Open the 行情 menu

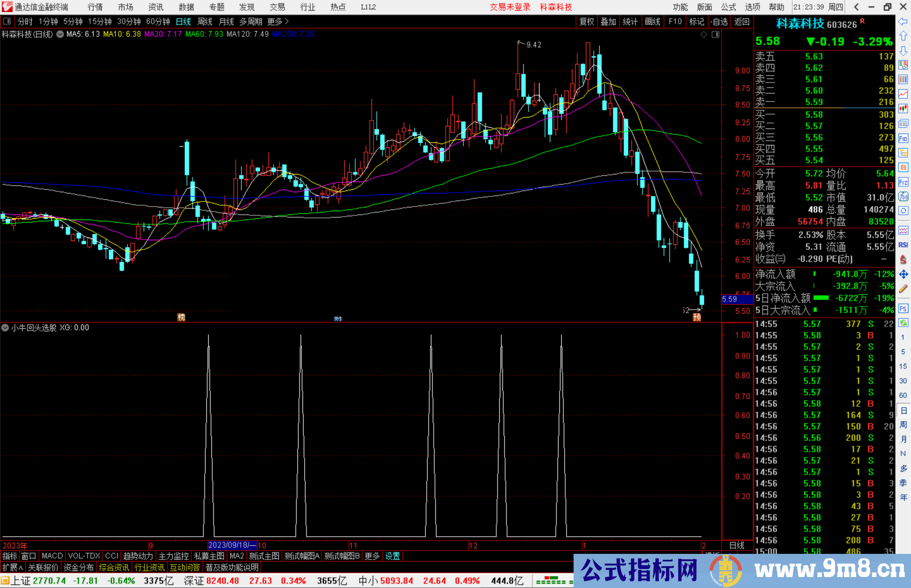[x=95, y=7]
